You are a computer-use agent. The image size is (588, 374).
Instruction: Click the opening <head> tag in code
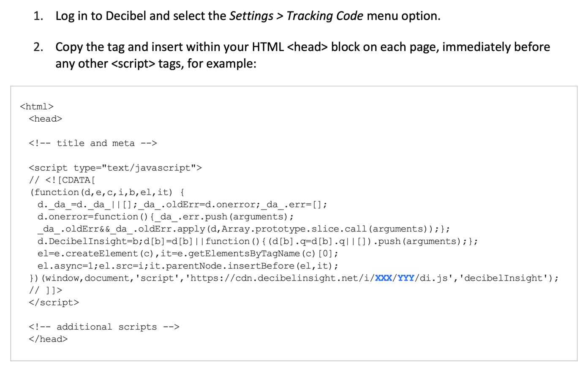(x=46, y=119)
